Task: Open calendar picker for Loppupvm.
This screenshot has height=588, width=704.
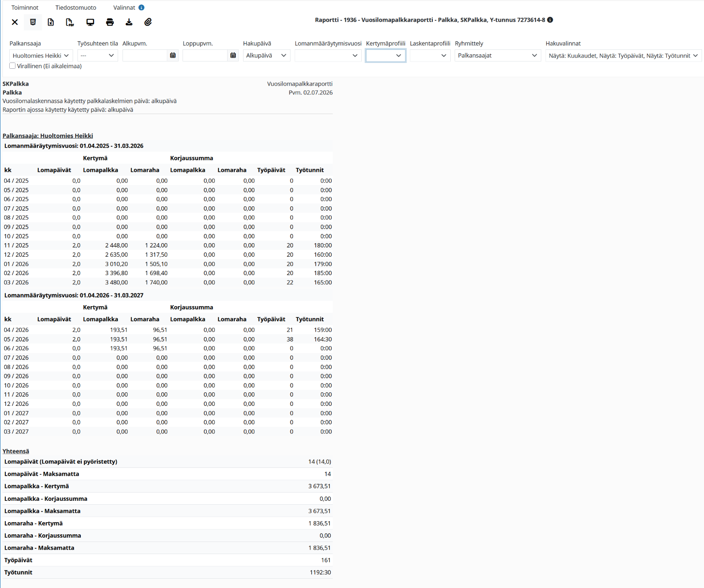Action: click(x=233, y=56)
